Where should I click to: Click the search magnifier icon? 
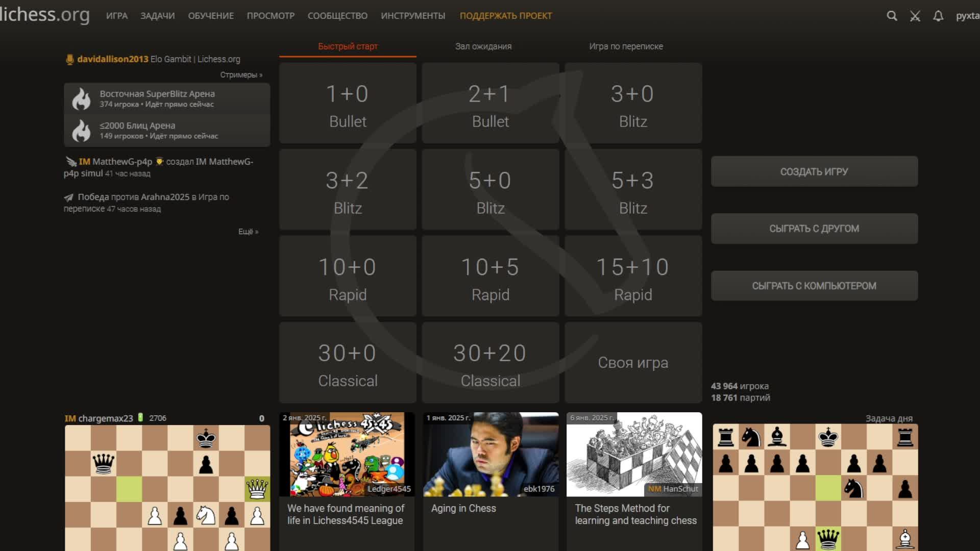[x=892, y=16]
